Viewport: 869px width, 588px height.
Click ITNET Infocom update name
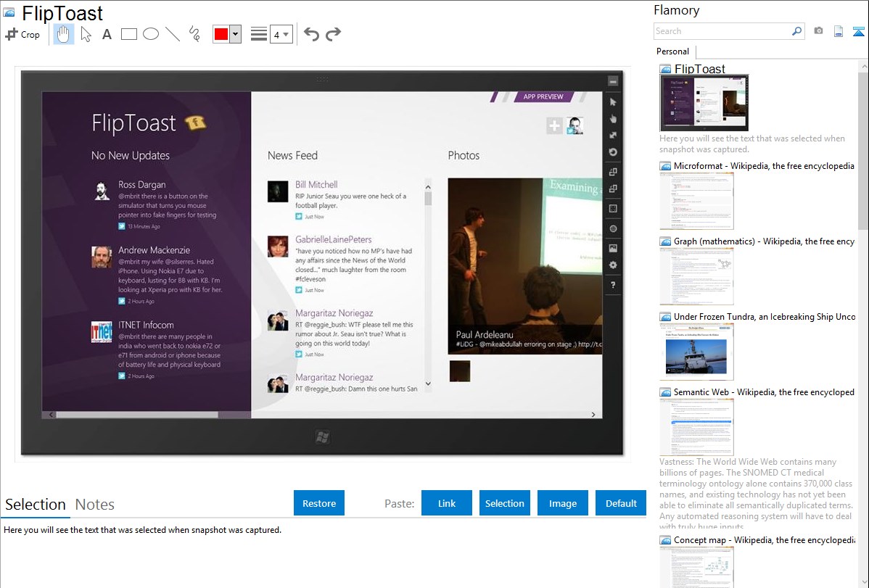146,325
